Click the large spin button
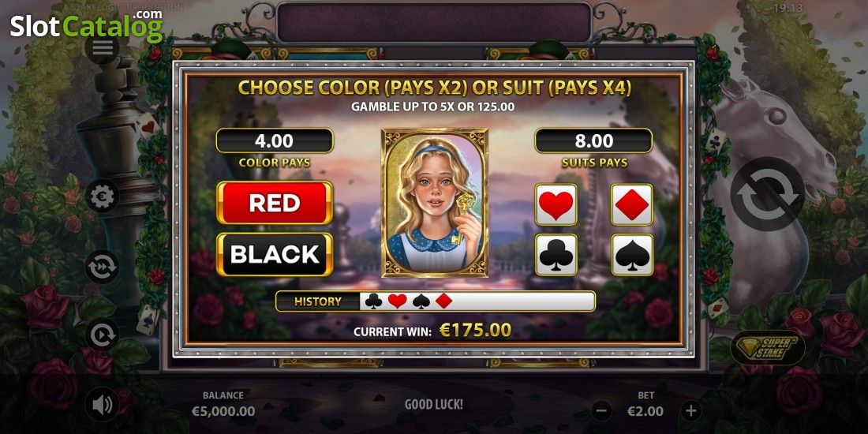The height and width of the screenshot is (434, 868). pyautogui.click(x=767, y=194)
